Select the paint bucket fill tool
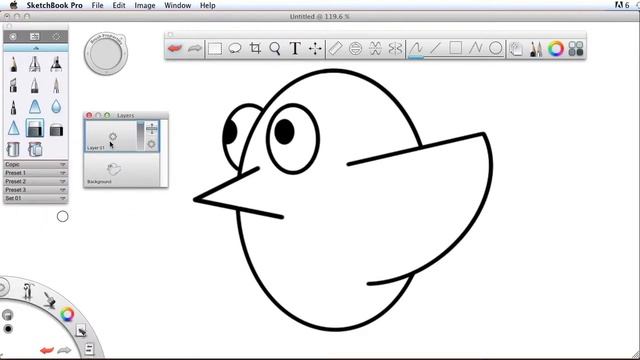This screenshot has height=360, width=640. click(13, 149)
